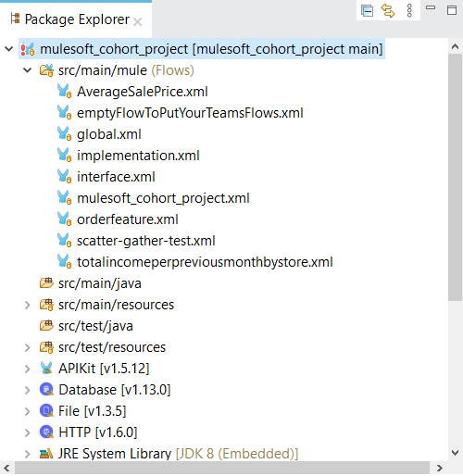Image resolution: width=463 pixels, height=476 pixels.
Task: Select the src/main/java label
Action: click(100, 283)
